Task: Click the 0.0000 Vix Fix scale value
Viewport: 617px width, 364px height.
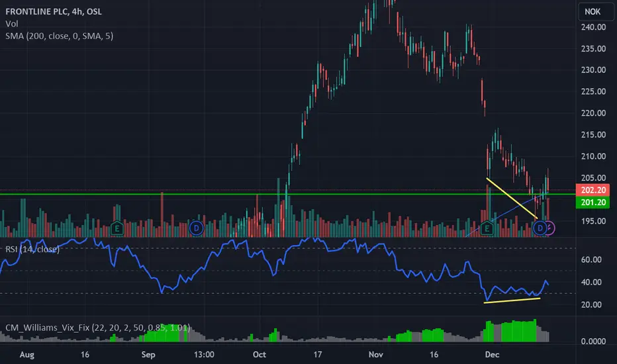Action: coord(593,341)
